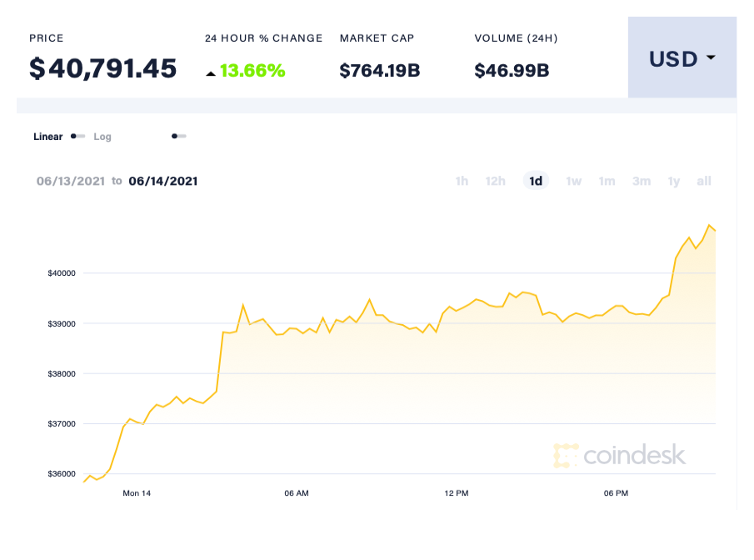Image resolution: width=754 pixels, height=560 pixels.
Task: Click the start date 06/13/2021
Action: tap(71, 181)
